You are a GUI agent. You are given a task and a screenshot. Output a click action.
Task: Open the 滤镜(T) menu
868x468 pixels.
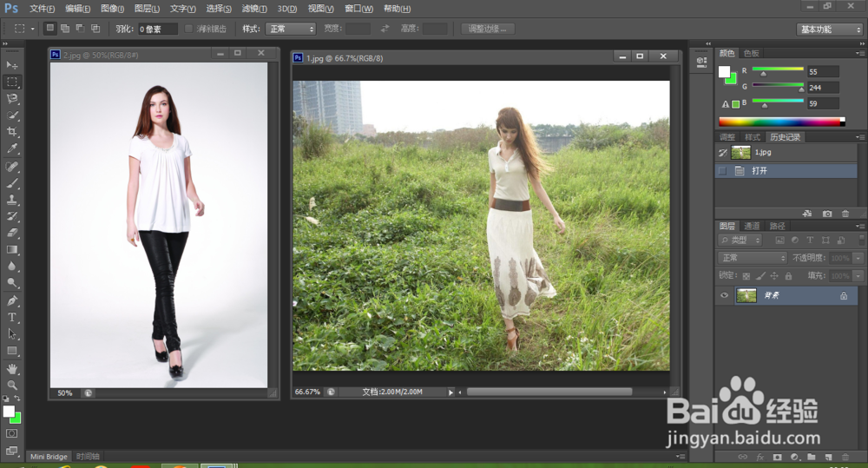[254, 9]
